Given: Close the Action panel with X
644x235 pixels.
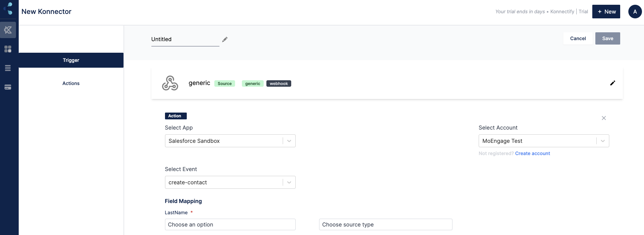Looking at the screenshot, I should [x=604, y=118].
